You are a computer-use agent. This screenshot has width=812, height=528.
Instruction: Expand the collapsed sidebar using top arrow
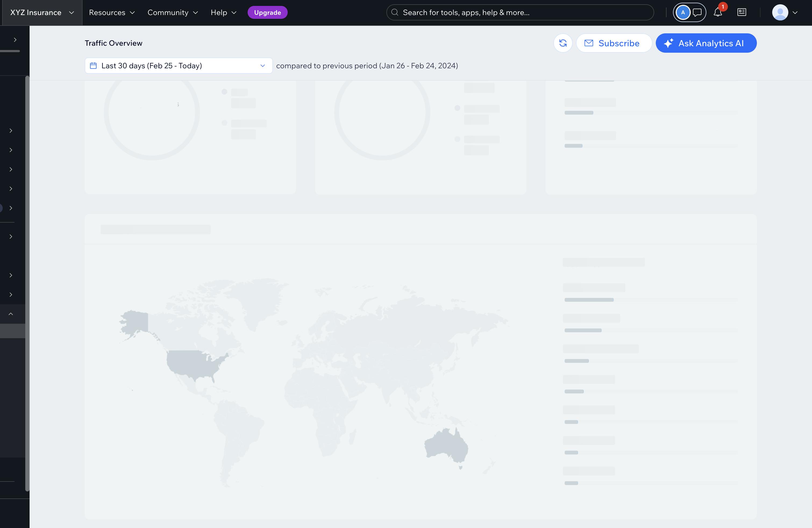(15, 40)
